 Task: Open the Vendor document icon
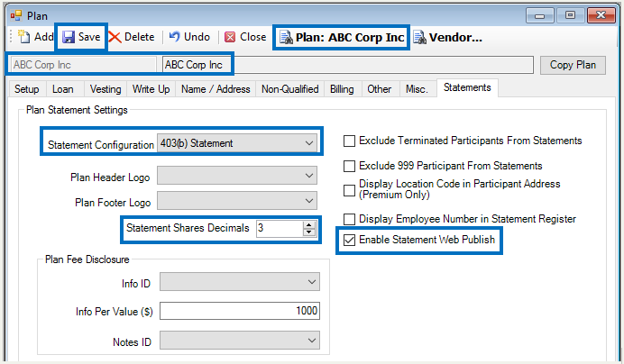pos(420,38)
